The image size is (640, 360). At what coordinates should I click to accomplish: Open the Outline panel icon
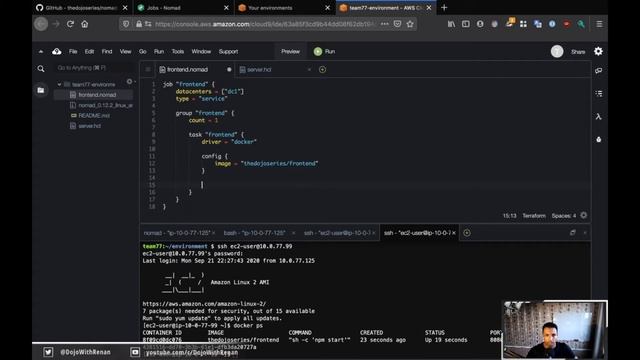tap(598, 93)
